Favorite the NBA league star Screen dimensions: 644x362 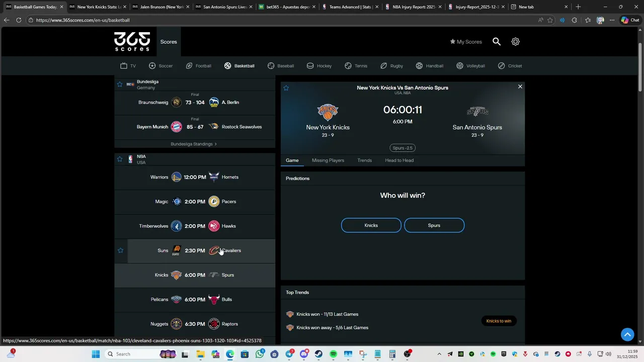point(120,159)
